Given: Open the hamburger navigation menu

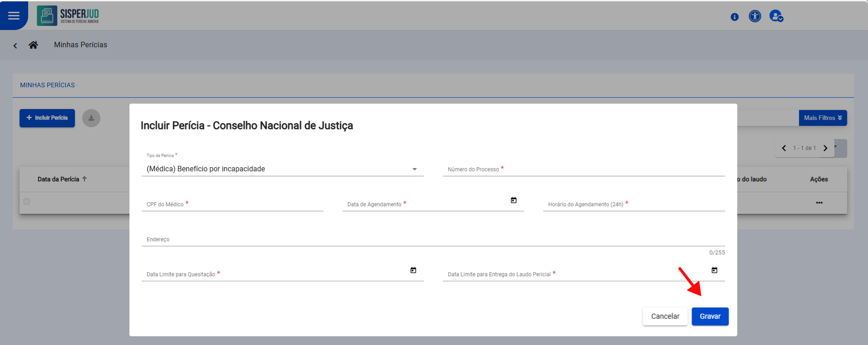Looking at the screenshot, I should click(x=14, y=16).
